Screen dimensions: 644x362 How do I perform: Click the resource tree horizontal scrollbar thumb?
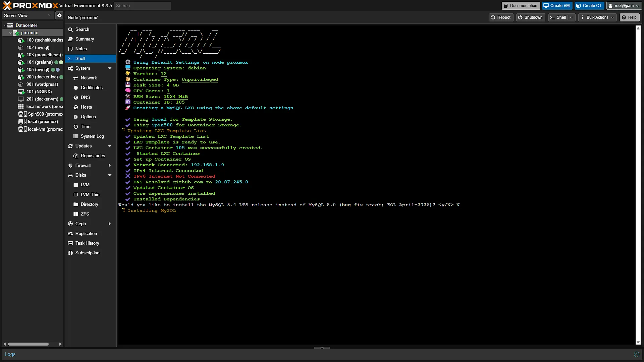tap(29, 344)
